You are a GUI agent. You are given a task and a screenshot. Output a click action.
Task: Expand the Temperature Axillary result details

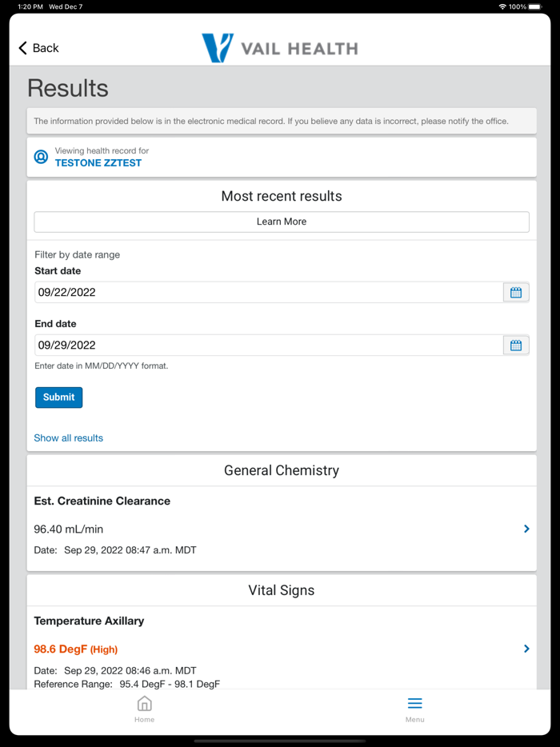tap(526, 649)
